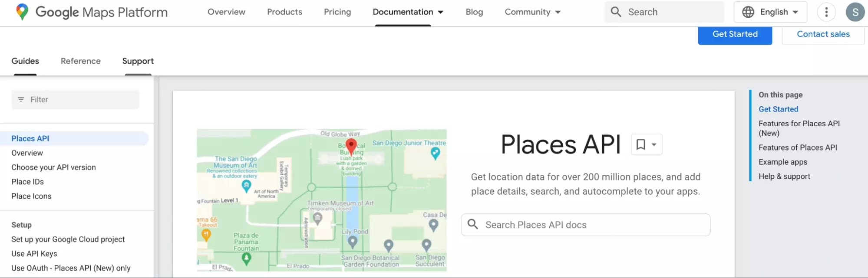The image size is (868, 278).
Task: Jump to Example apps section
Action: click(x=783, y=162)
